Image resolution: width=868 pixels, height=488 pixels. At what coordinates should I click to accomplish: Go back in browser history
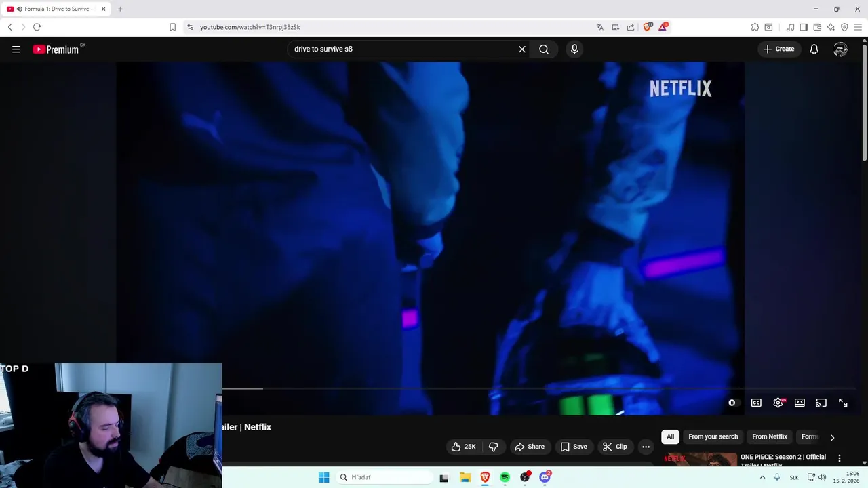[9, 27]
